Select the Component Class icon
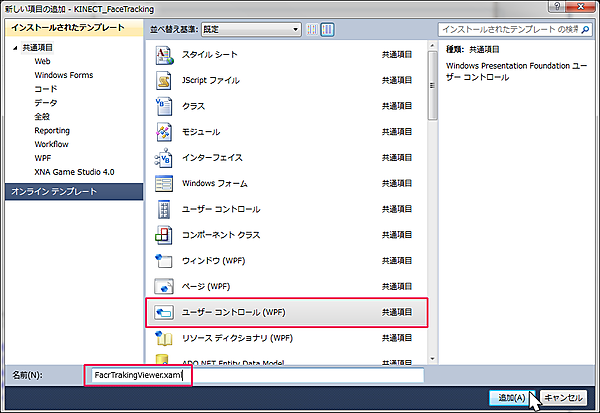 coord(164,235)
